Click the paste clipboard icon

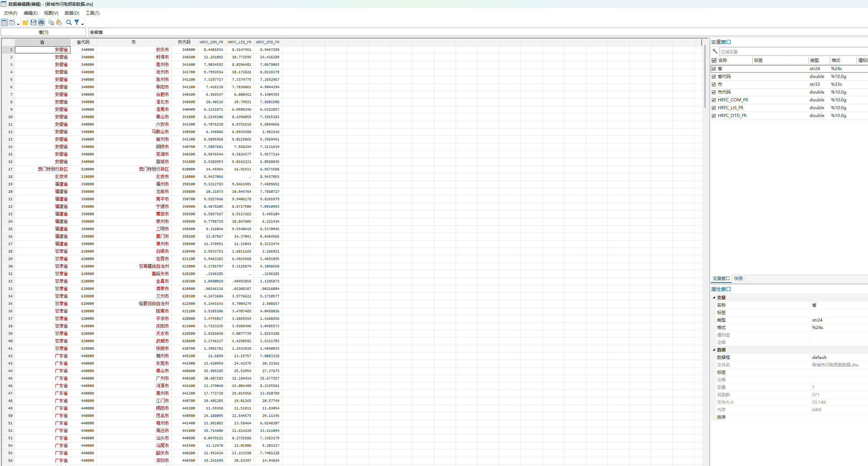(59, 22)
